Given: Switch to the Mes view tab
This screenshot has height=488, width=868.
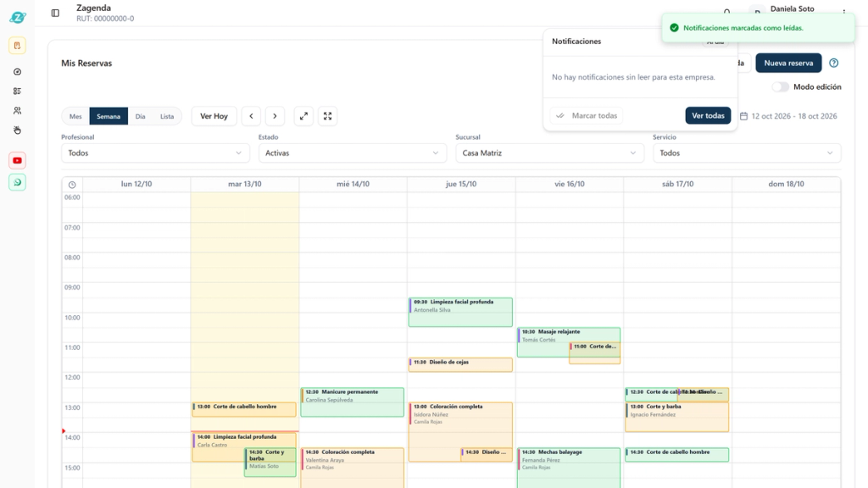Looking at the screenshot, I should point(75,116).
